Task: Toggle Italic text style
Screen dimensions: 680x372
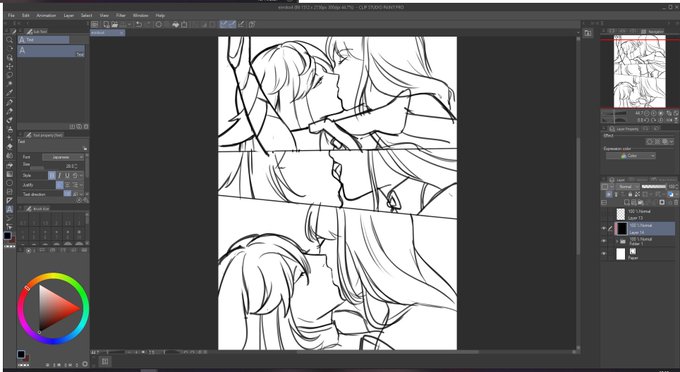Action: [x=59, y=176]
